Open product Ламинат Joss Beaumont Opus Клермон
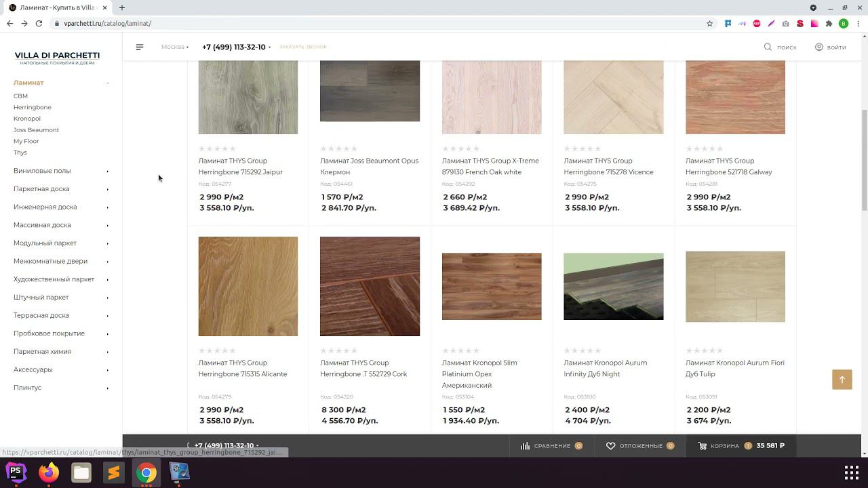 coord(369,166)
